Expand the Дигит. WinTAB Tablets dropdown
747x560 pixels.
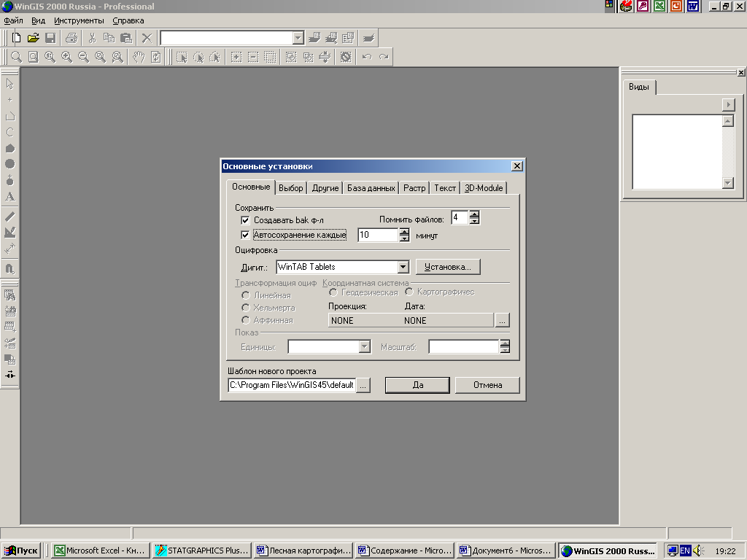[x=403, y=267]
